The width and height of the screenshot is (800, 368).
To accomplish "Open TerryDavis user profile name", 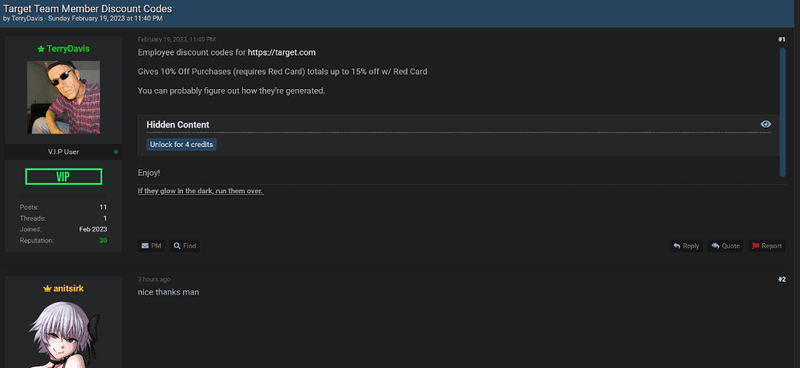I will (x=68, y=49).
